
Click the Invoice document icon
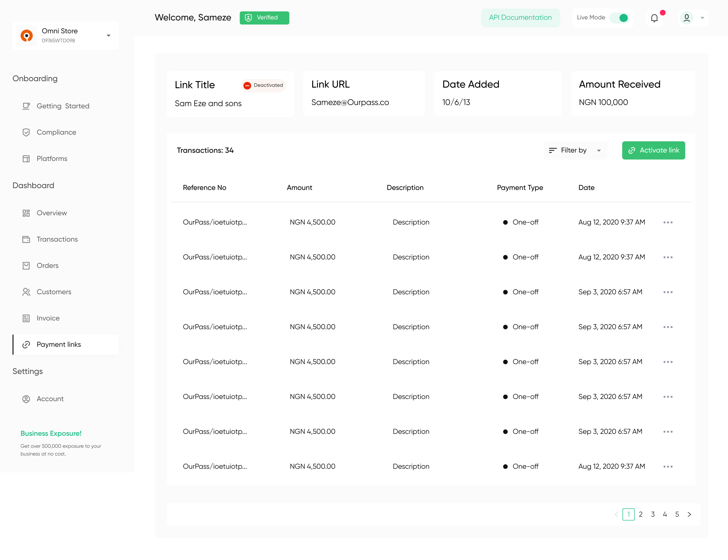[x=26, y=318]
